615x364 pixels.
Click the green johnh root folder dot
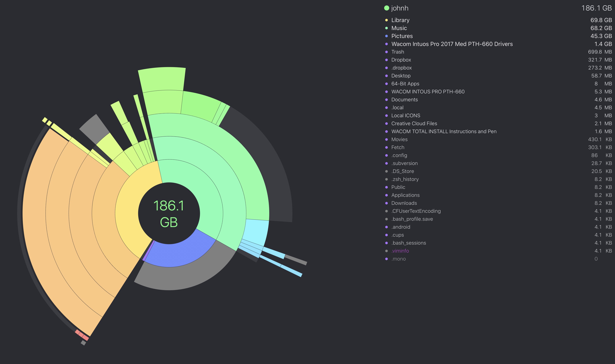[x=386, y=8]
